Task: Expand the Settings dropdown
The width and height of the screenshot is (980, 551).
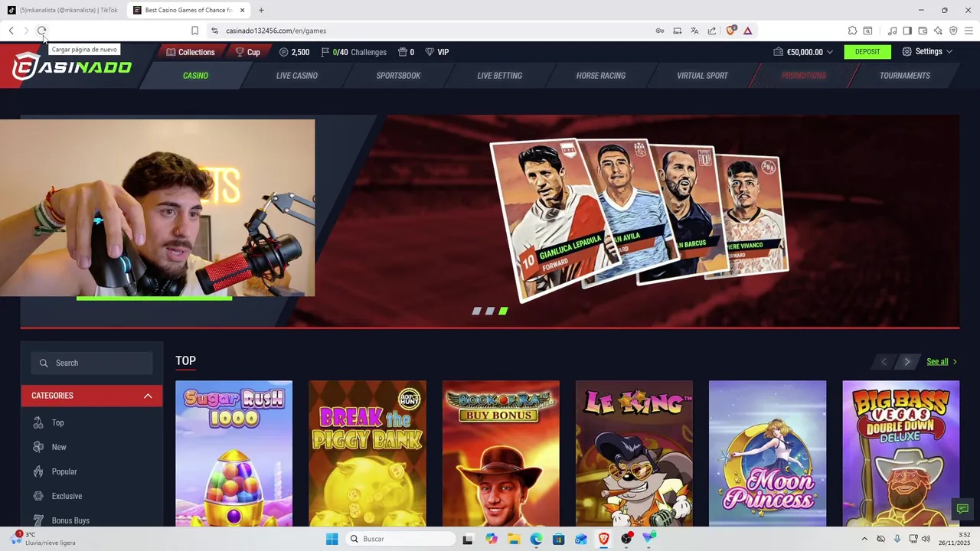Action: tap(927, 52)
